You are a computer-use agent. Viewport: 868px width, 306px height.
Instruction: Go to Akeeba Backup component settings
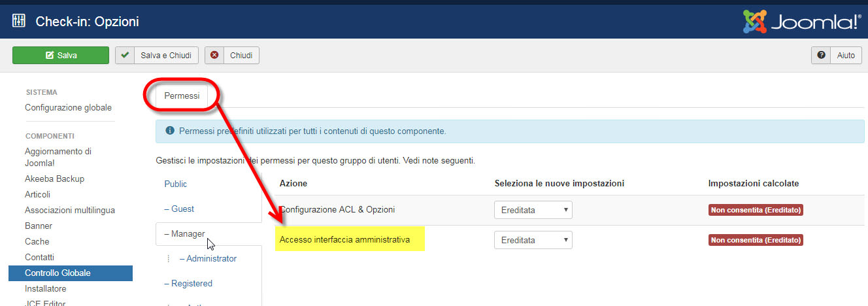click(x=54, y=178)
